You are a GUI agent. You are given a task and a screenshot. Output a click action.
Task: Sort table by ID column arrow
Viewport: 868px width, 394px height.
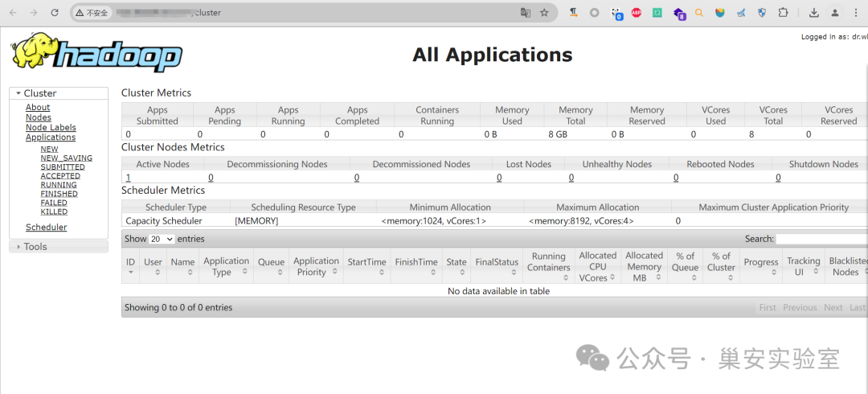131,272
